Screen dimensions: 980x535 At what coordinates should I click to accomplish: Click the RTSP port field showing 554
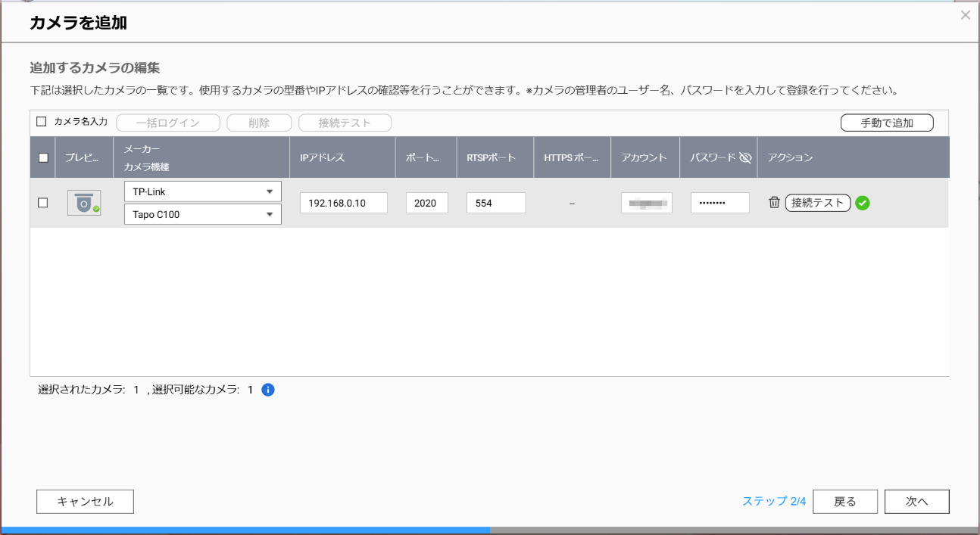coord(495,203)
